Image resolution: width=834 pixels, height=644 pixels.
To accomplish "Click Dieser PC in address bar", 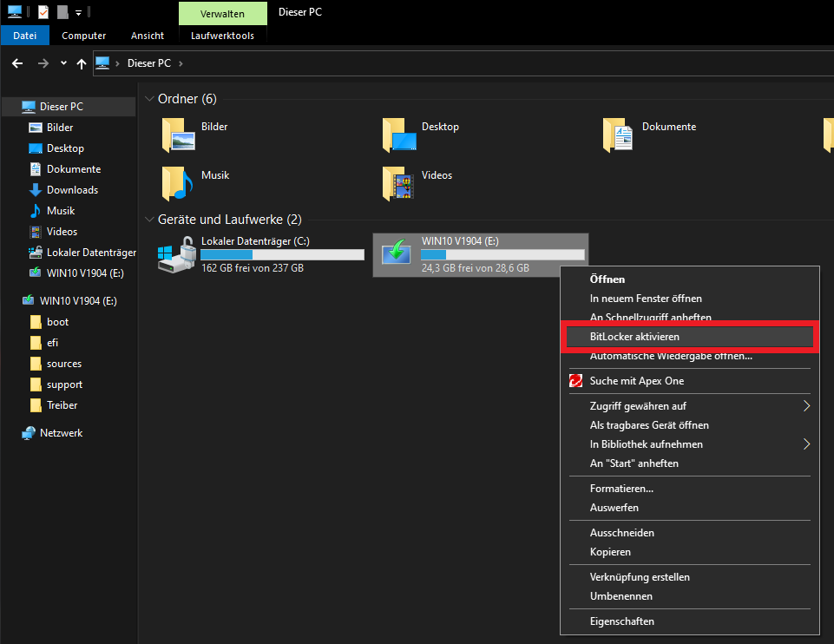I will coord(149,63).
